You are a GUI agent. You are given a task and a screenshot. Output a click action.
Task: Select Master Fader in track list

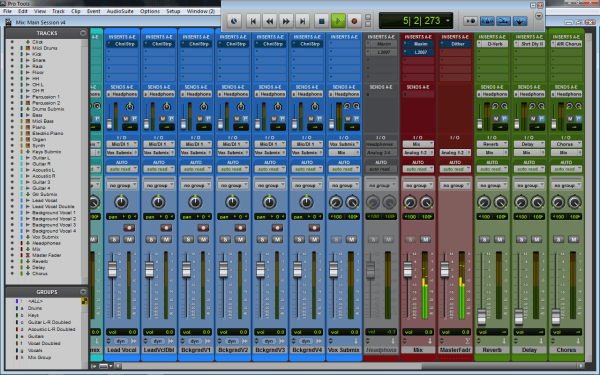click(47, 255)
